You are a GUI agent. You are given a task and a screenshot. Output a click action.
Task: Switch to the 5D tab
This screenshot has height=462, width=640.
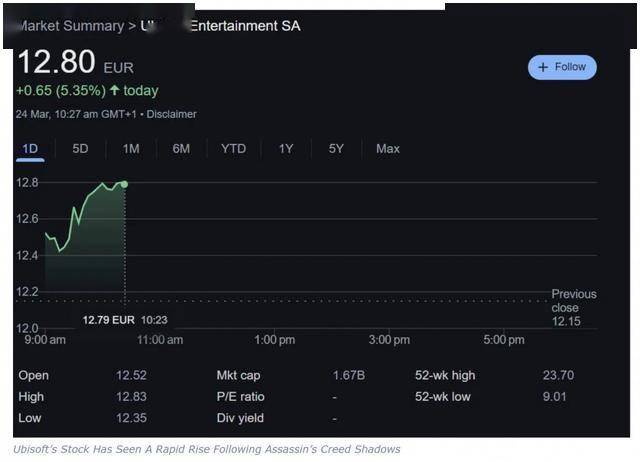pos(80,149)
